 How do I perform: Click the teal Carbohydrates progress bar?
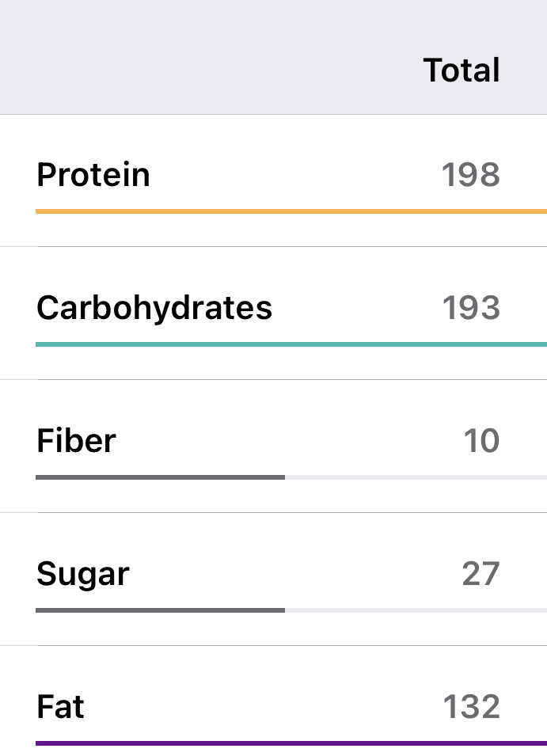(291, 344)
